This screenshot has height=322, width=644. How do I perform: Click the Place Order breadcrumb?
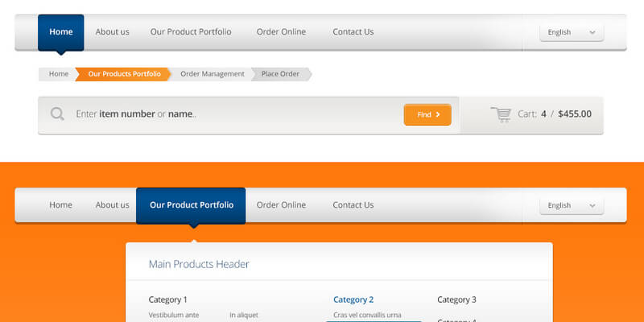coord(280,74)
